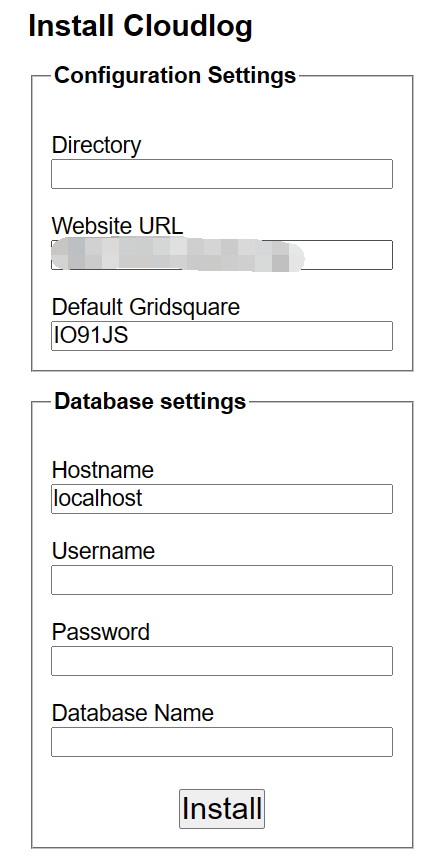Focus the database Username field
Screen dimensions: 446x861
pyautogui.click(x=222, y=580)
